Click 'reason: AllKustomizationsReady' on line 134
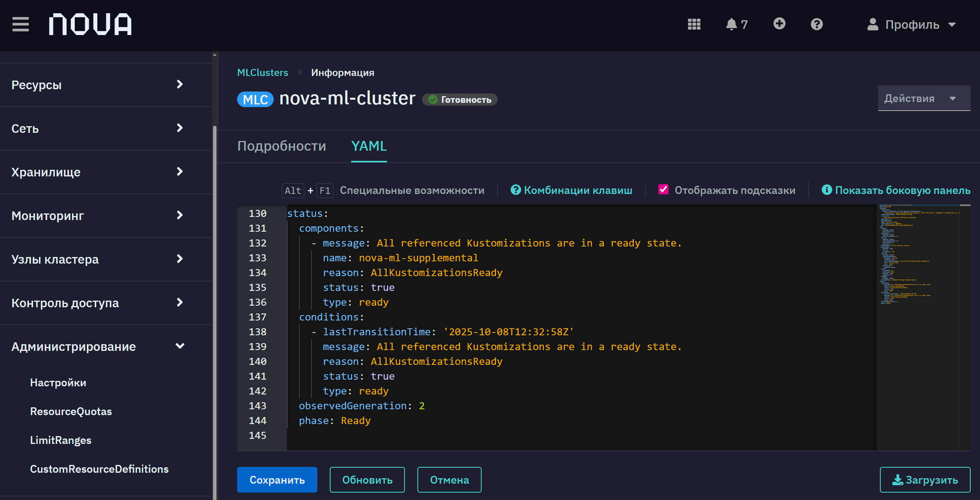The image size is (980, 500). [412, 273]
